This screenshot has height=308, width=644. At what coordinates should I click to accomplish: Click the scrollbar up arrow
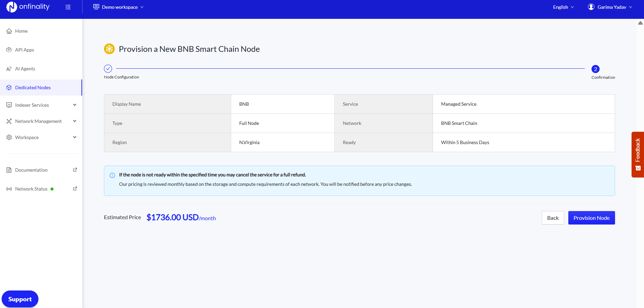(x=640, y=23)
